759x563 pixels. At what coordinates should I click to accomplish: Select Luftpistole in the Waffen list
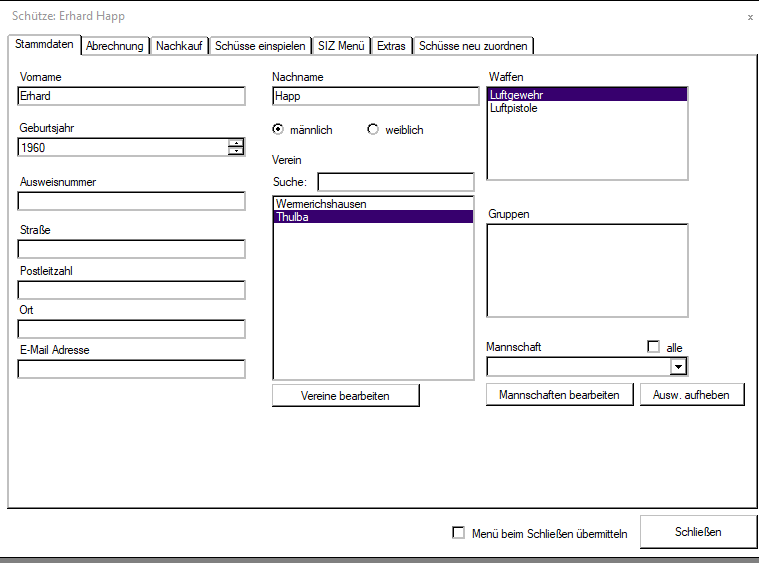[x=514, y=108]
